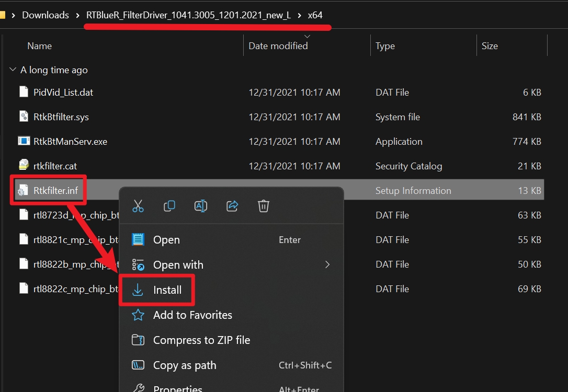Viewport: 568px width, 392px height.
Task: Expand the 'Open with' submenu arrow
Action: pos(327,264)
